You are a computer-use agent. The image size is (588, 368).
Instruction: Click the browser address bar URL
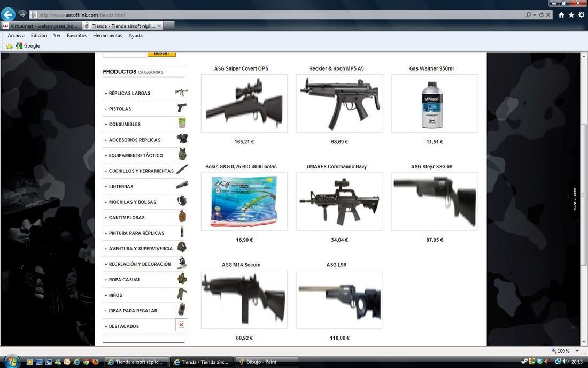82,15
